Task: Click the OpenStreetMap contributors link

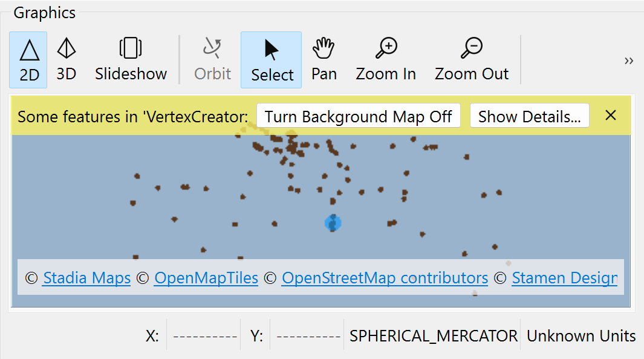Action: [385, 278]
